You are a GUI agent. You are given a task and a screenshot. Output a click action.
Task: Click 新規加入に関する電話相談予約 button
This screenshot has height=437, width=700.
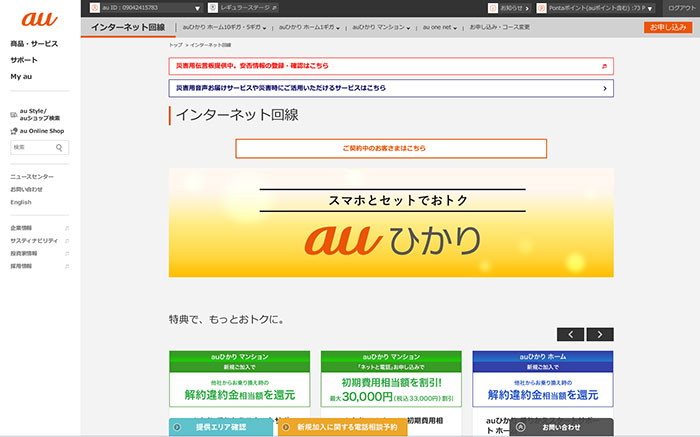click(342, 427)
